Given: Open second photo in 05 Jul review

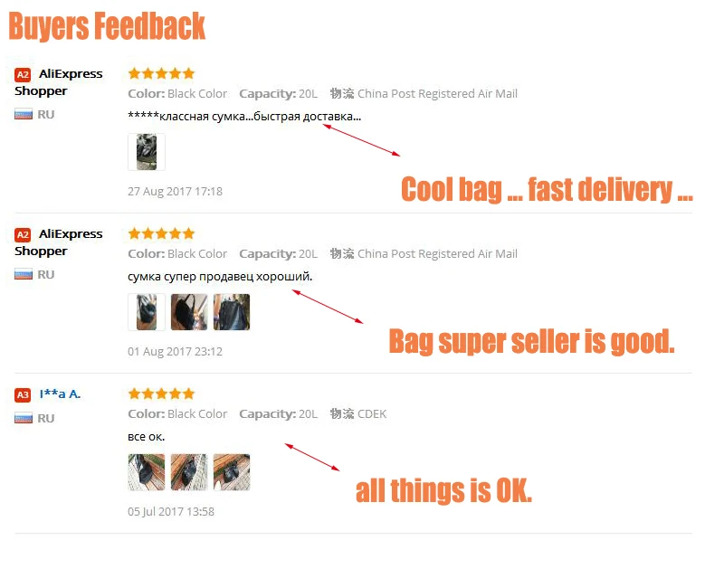Looking at the screenshot, I should click(189, 472).
